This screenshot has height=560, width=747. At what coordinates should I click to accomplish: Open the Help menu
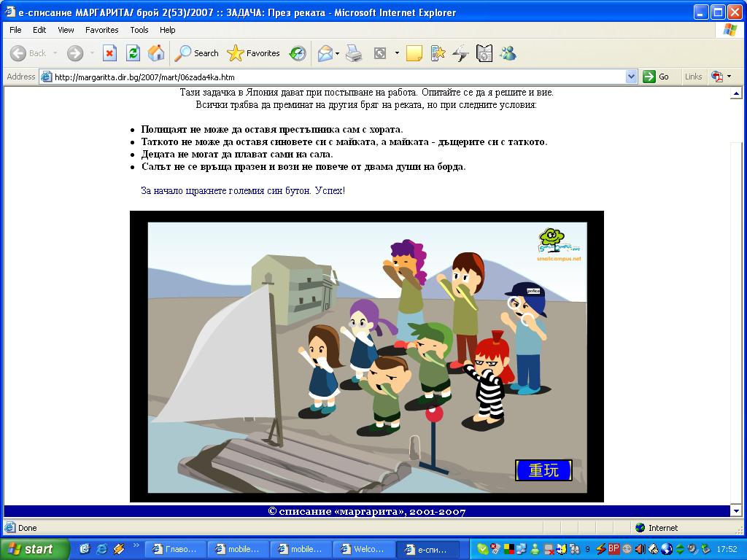pyautogui.click(x=167, y=29)
